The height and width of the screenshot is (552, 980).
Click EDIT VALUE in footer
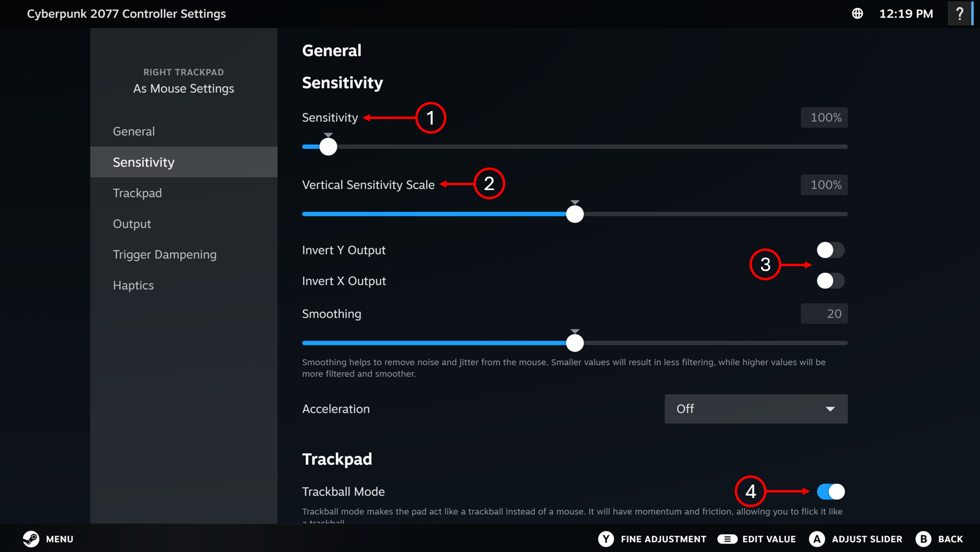pyautogui.click(x=769, y=539)
